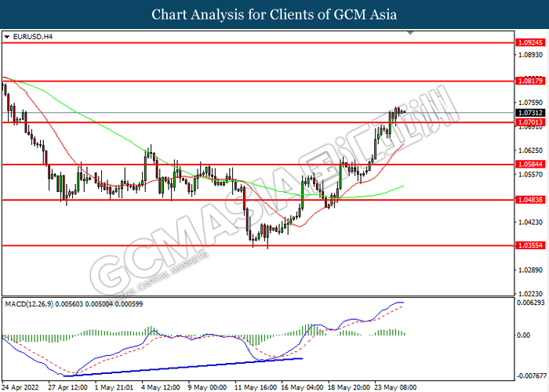Click the 24 Apr 2022 date label

click(x=20, y=387)
